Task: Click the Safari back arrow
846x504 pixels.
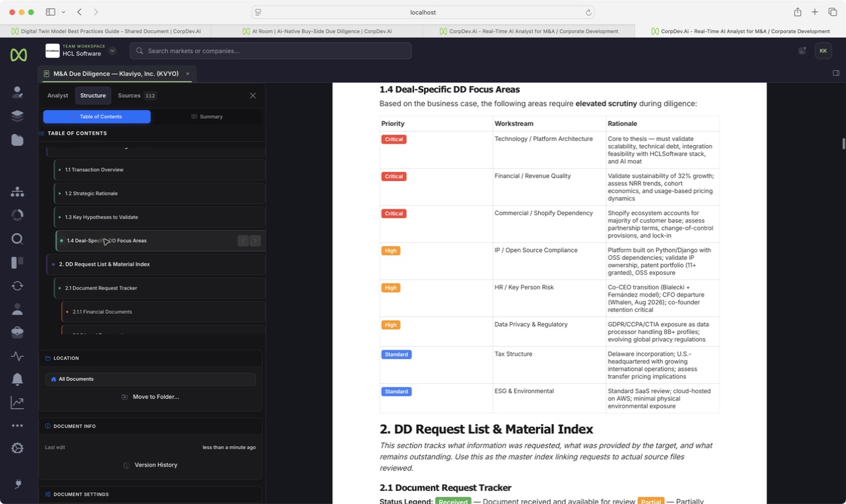Action: tap(79, 12)
